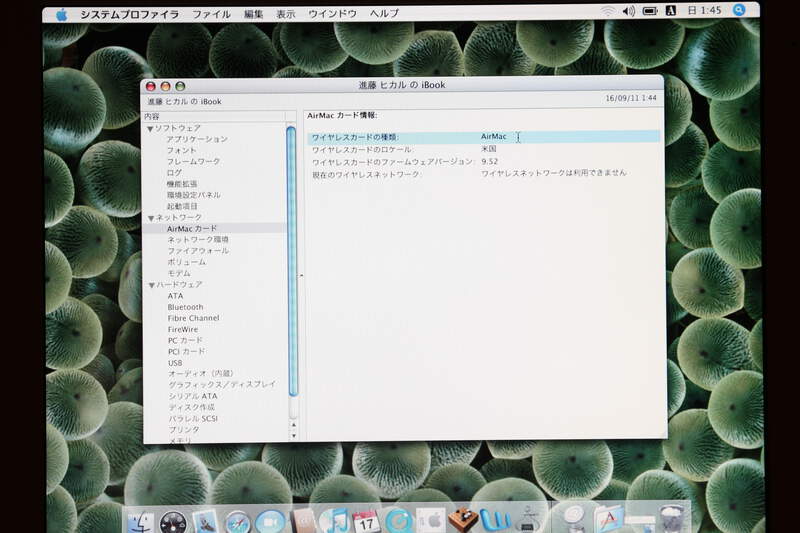This screenshot has width=800, height=533.
Task: Launch Mail from the Dock
Action: coord(206,521)
